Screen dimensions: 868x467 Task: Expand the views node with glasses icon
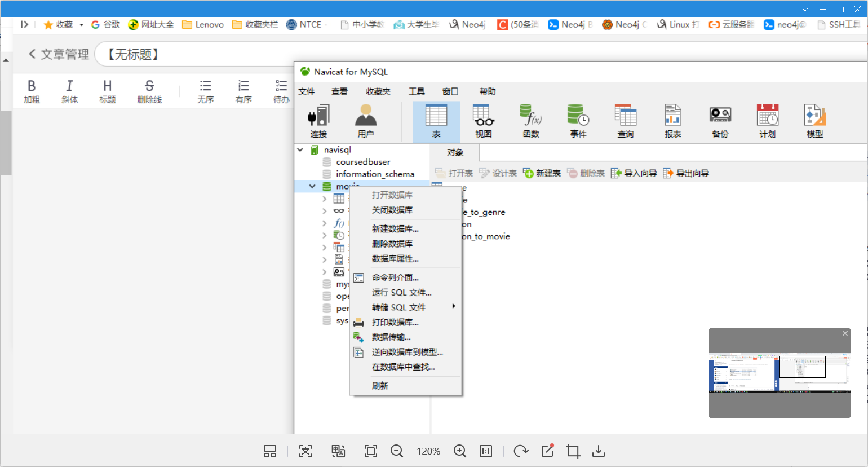coord(324,211)
